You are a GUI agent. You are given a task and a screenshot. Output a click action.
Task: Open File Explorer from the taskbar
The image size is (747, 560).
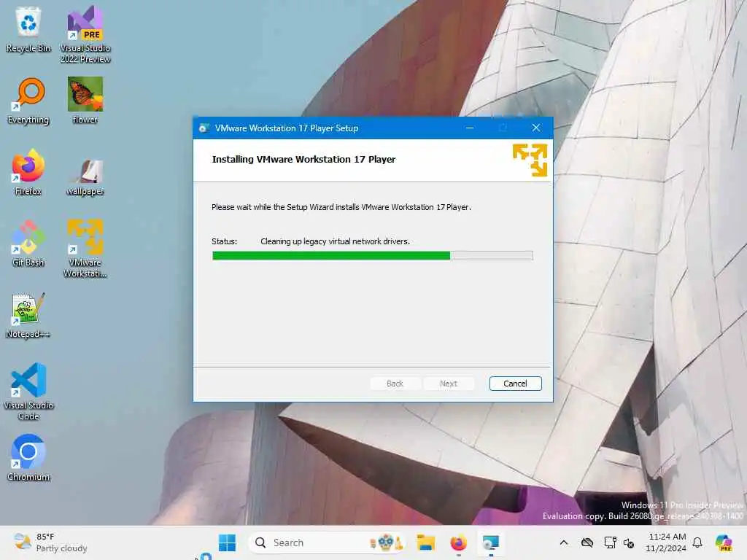[425, 542]
